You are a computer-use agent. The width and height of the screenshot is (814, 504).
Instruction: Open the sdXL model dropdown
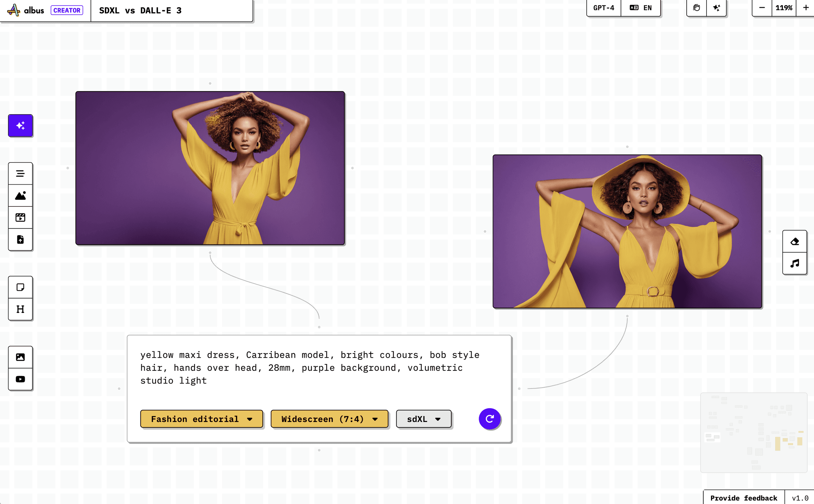tap(423, 419)
